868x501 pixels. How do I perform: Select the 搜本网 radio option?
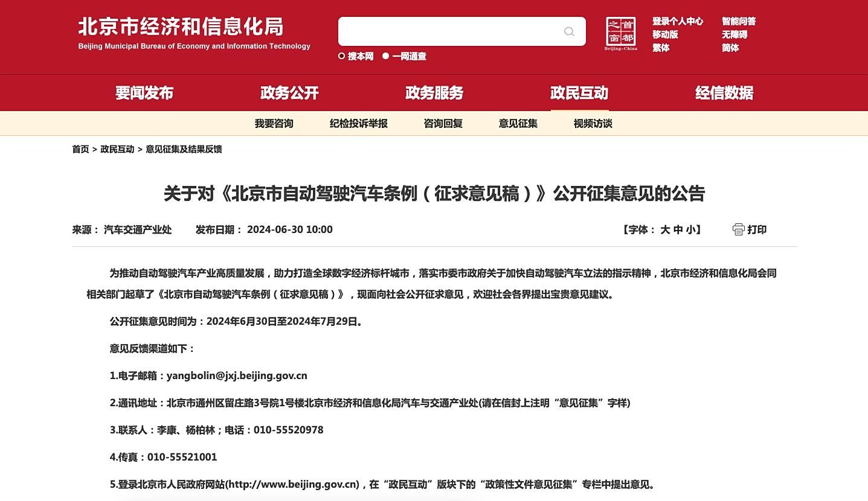342,56
